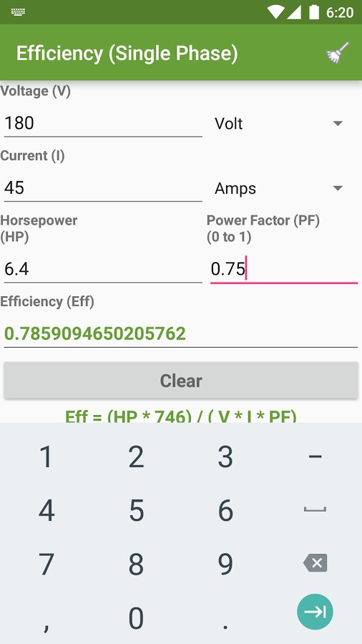Tap the minus key on keypad

click(315, 456)
